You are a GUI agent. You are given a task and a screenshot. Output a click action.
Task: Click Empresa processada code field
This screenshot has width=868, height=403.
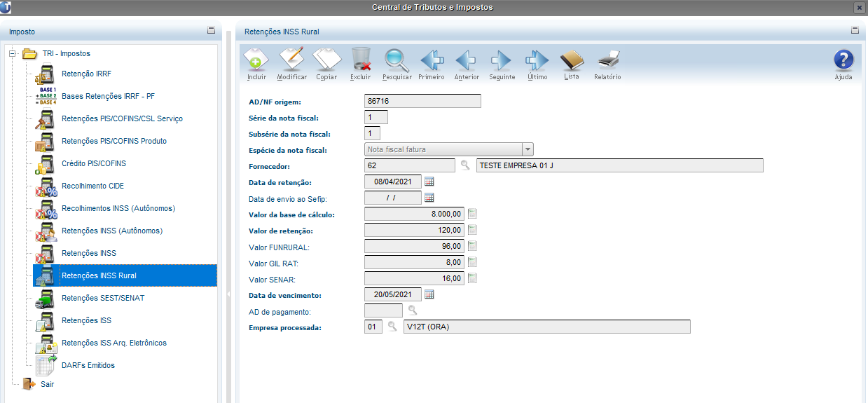pos(373,327)
